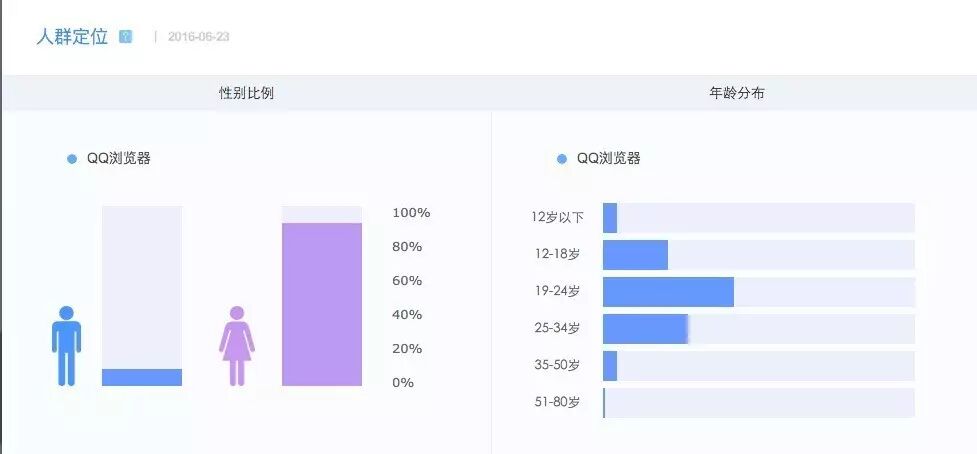Click the 2016-06-23 date label
Viewport: 977px width, 454px height.
click(x=199, y=37)
